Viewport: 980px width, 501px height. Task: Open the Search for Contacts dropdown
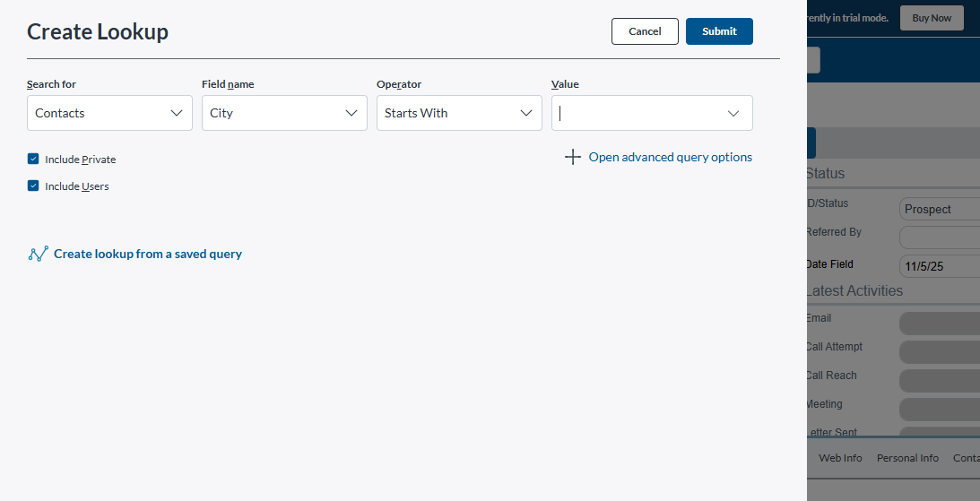pyautogui.click(x=109, y=113)
